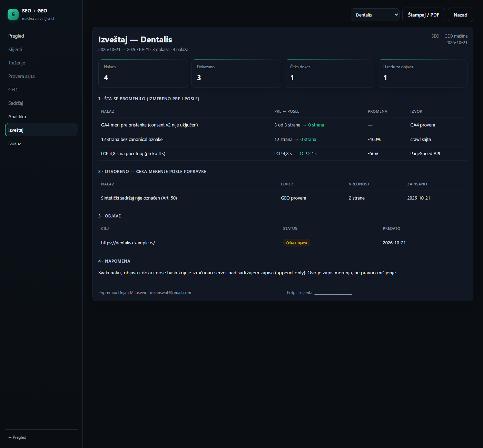Screen dimensions: 483x448
Task: Select Izveštaj in the sidebar
Action: pyautogui.click(x=41, y=130)
